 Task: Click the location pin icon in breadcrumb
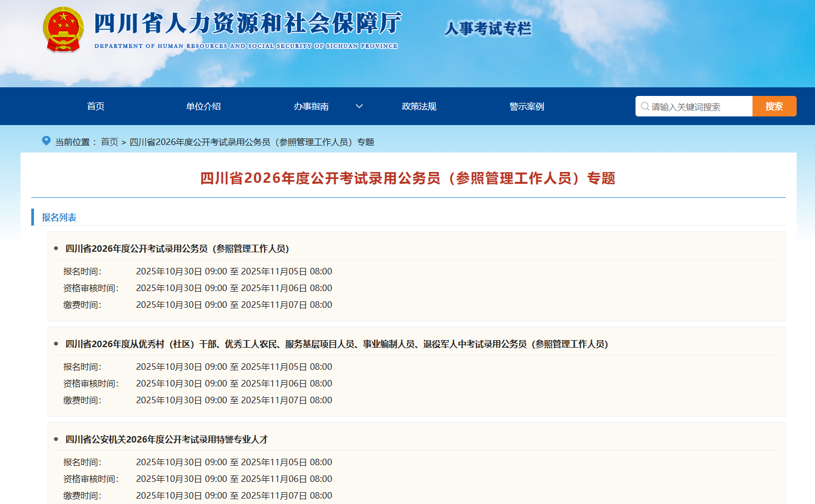coord(46,141)
